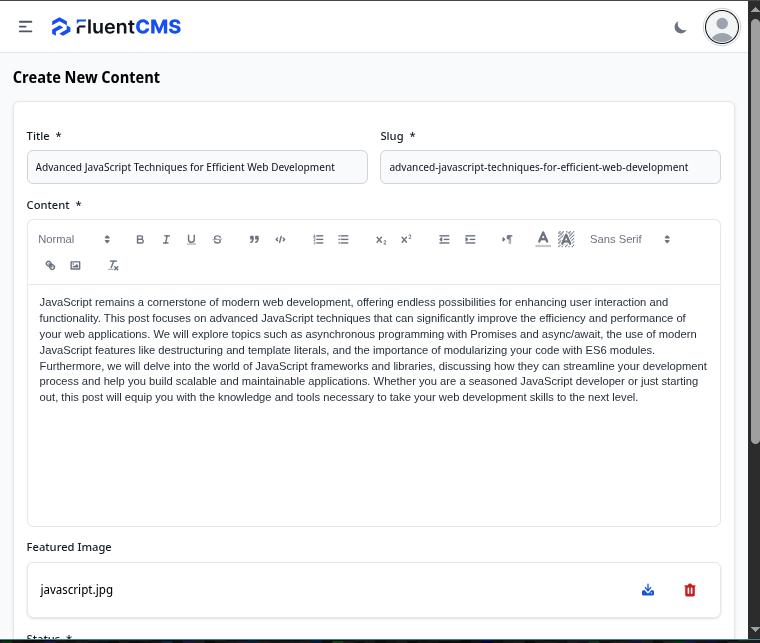Download the javascript.jpg featured image
Screen dimensions: 760x643
point(648,590)
